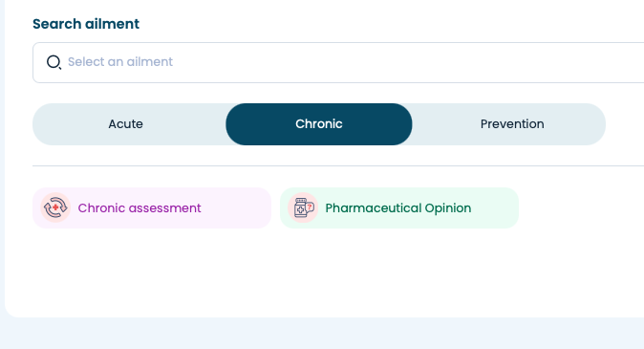
Task: Toggle the category selector to Acute
Action: pos(126,124)
